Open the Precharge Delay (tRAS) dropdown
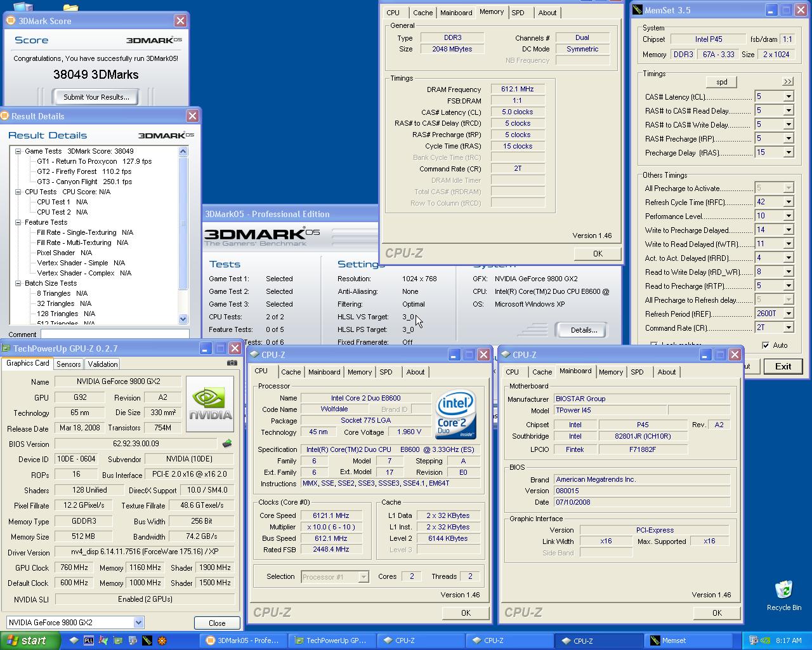Image resolution: width=812 pixels, height=650 pixels. (788, 152)
